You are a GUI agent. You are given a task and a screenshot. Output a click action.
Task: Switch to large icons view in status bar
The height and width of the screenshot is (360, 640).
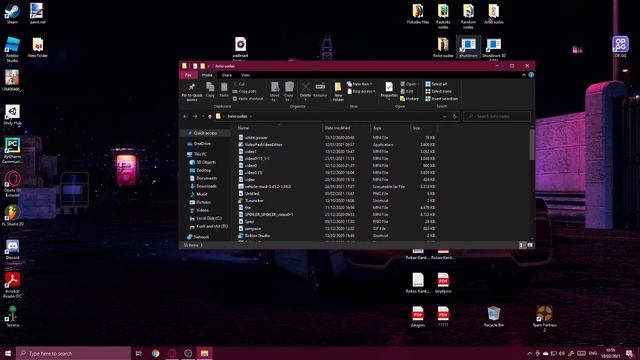[530, 245]
